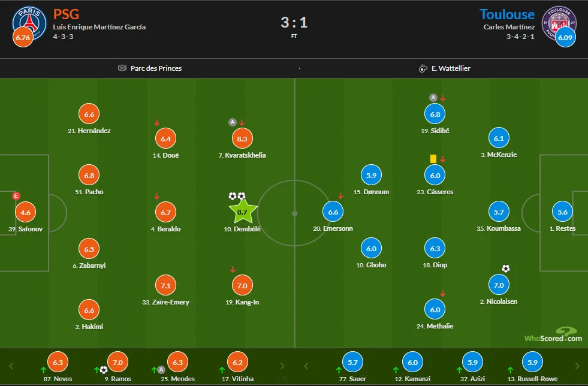Show next PSG substitutes with right chevron
Image resolution: width=588 pixels, height=386 pixels.
(283, 366)
